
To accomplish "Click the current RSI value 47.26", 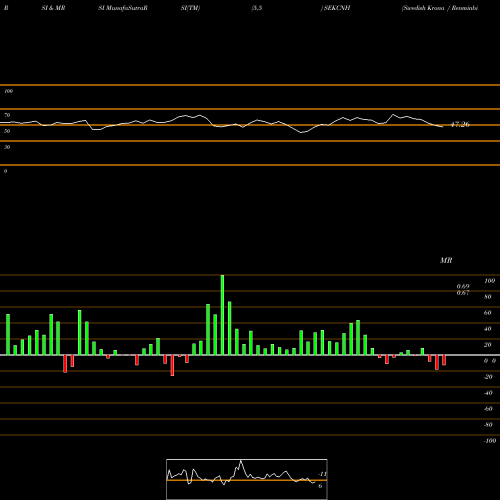I will 460,125.
